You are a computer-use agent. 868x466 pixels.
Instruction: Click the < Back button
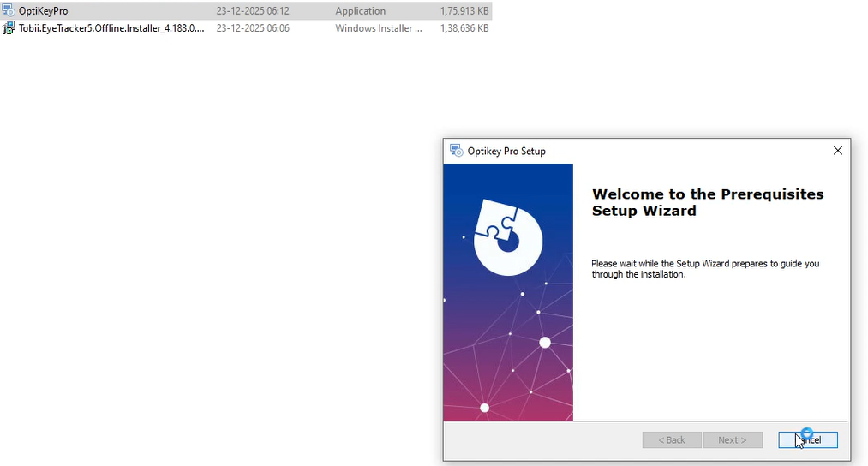pos(672,440)
